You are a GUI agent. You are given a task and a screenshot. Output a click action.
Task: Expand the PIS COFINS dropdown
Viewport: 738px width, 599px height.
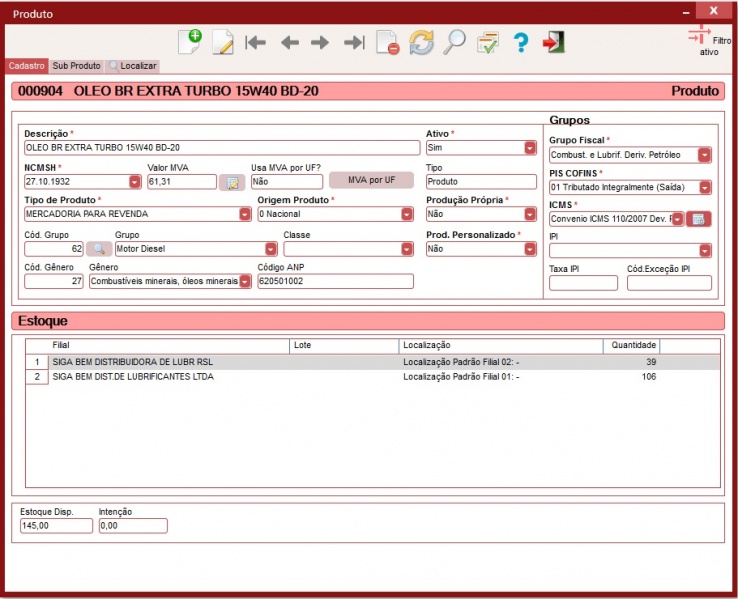(x=705, y=187)
